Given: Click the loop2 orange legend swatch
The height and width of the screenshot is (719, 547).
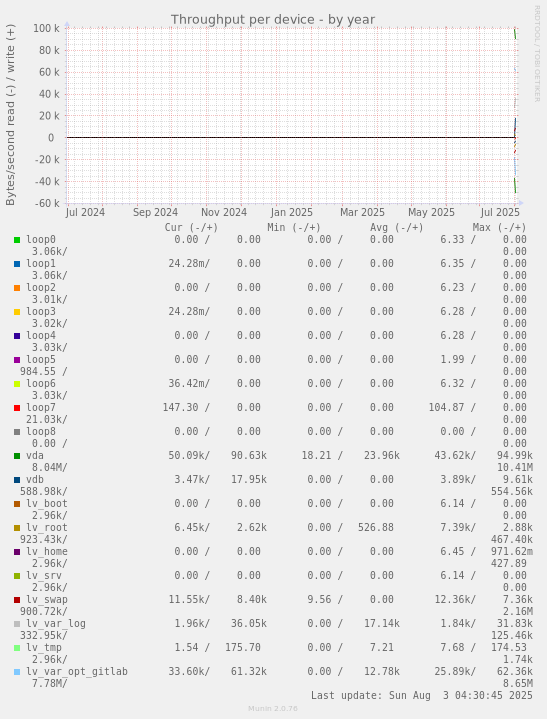Looking at the screenshot, I should 17,288.
